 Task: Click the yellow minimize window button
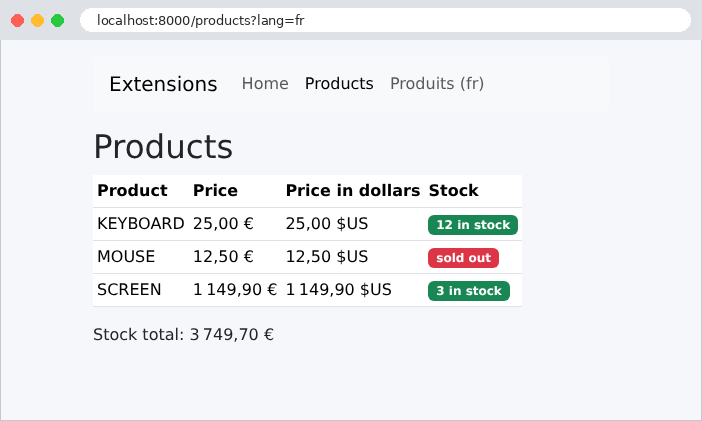coord(38,21)
